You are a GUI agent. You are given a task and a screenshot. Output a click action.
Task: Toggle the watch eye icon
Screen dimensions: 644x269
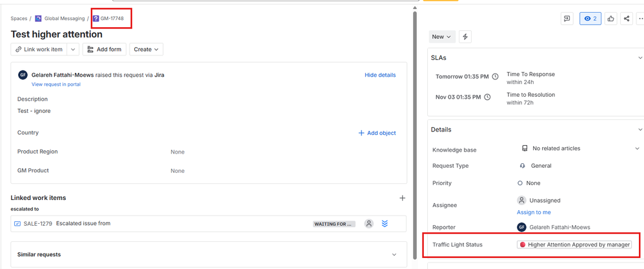pyautogui.click(x=590, y=19)
